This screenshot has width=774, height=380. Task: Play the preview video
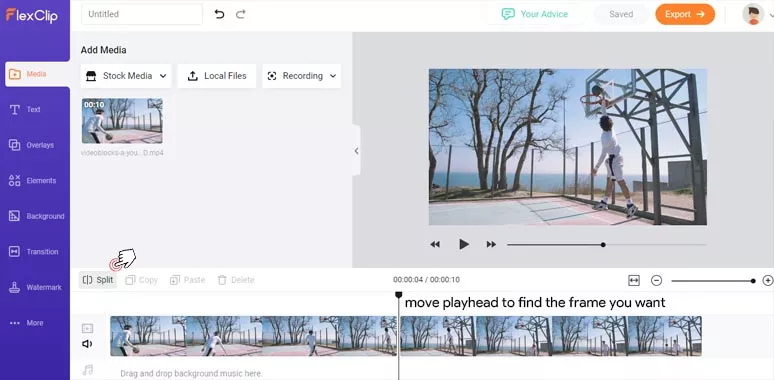pos(464,244)
